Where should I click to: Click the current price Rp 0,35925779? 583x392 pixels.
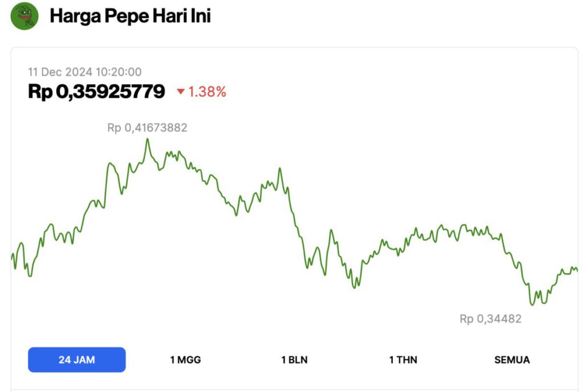point(96,91)
